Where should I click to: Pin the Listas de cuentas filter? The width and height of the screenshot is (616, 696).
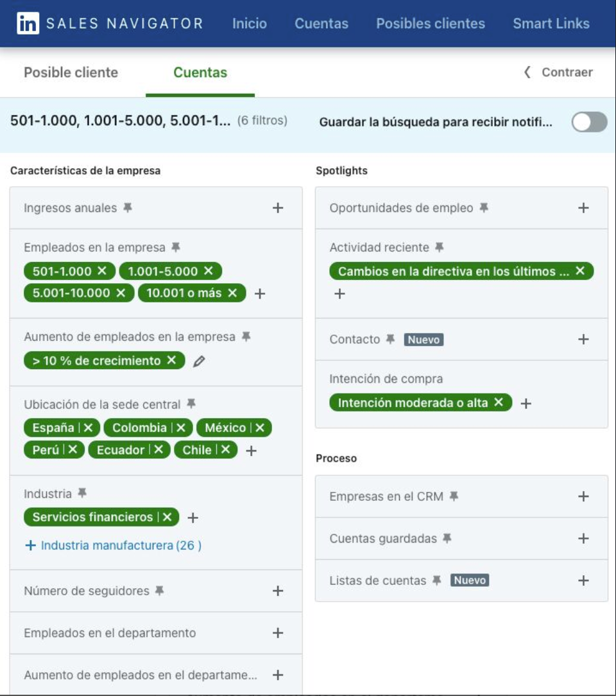pyautogui.click(x=437, y=580)
